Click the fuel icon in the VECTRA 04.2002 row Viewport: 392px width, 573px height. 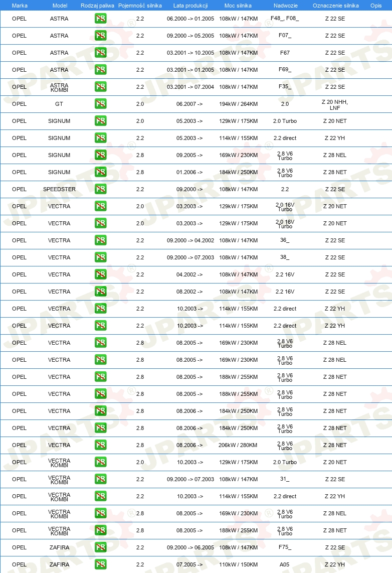[x=100, y=274]
